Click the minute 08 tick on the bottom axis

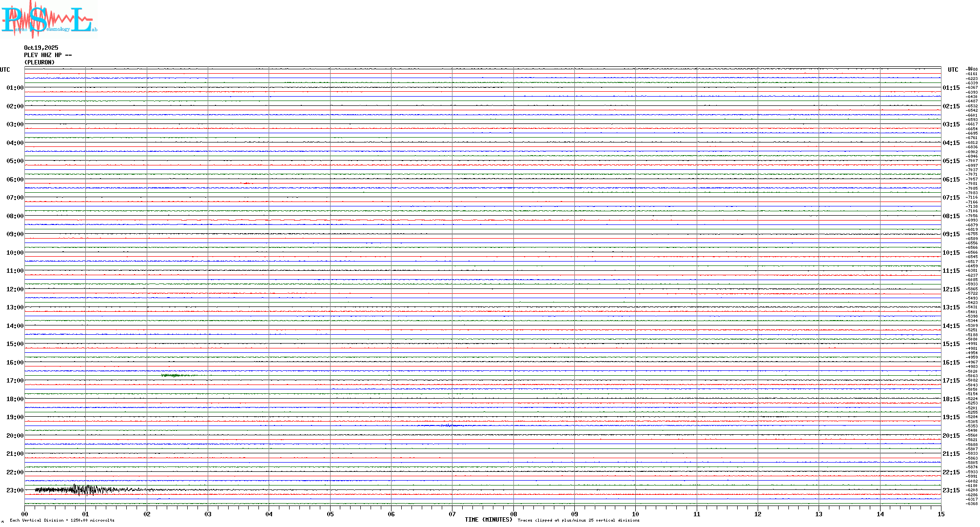point(513,514)
